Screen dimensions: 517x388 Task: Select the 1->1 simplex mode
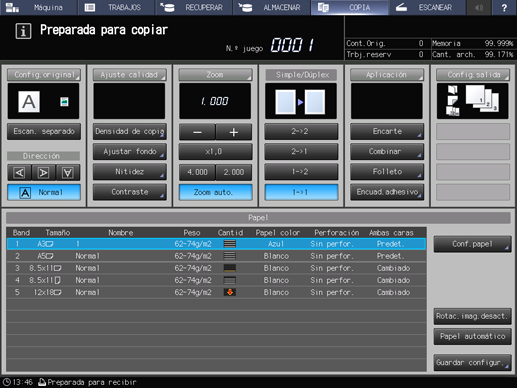[x=301, y=192]
